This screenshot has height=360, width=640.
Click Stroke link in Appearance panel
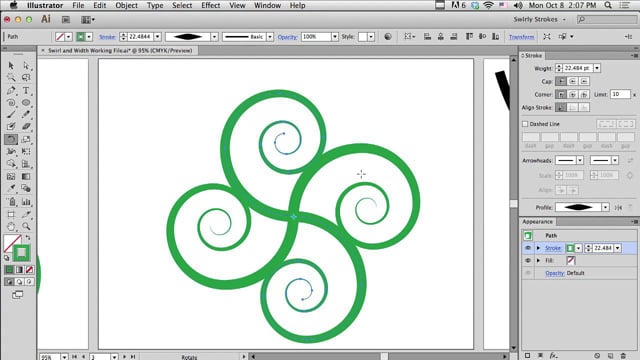point(553,248)
